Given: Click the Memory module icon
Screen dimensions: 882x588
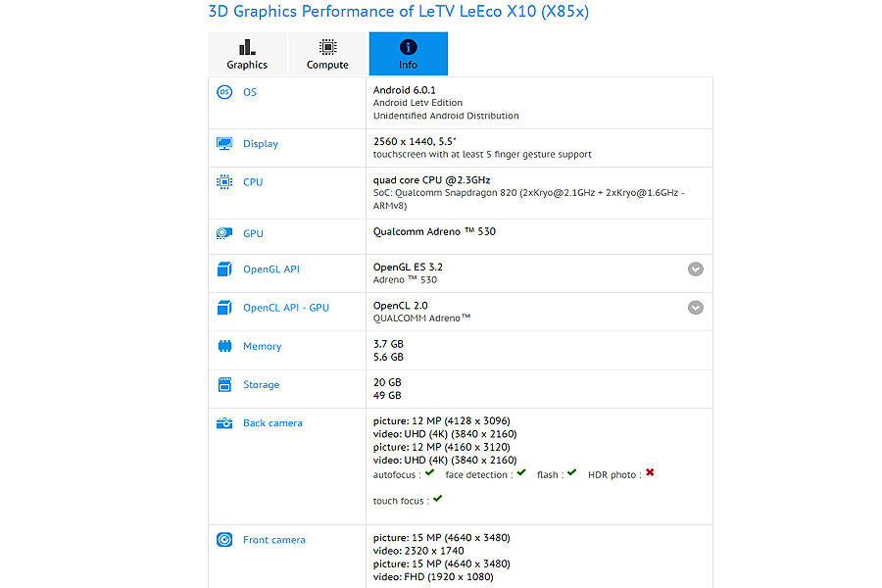Looking at the screenshot, I should [224, 346].
